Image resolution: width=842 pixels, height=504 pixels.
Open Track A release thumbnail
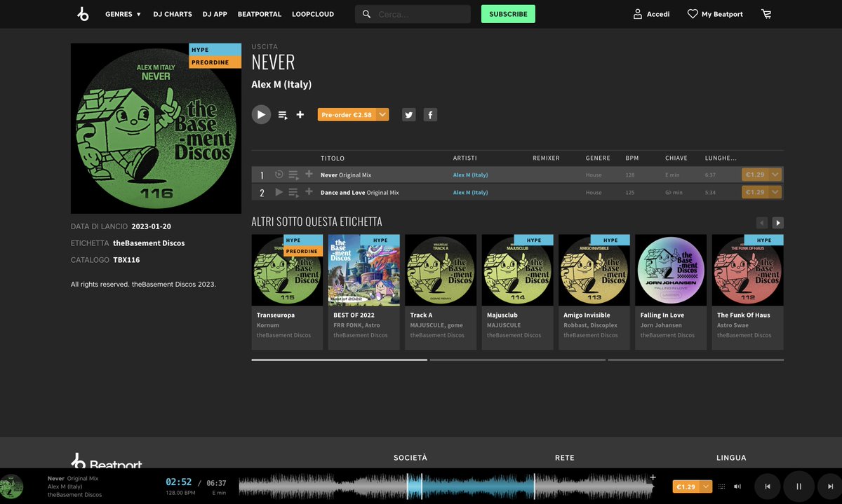click(x=441, y=271)
